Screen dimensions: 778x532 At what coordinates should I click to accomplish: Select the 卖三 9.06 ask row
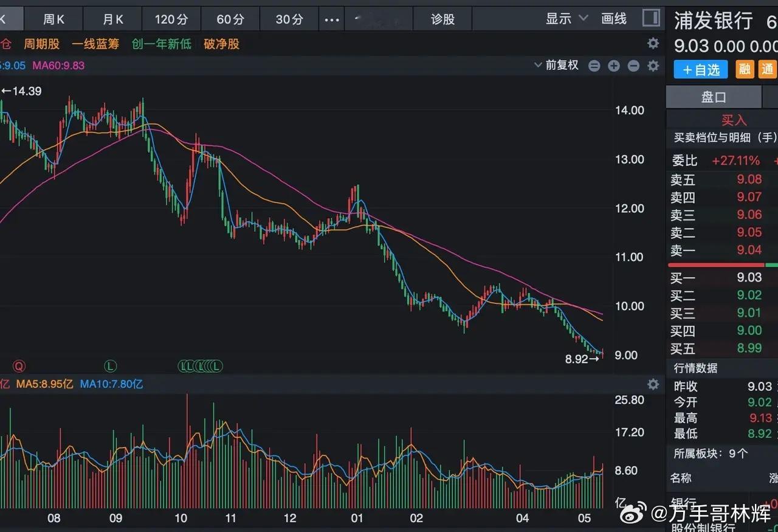tap(722, 215)
